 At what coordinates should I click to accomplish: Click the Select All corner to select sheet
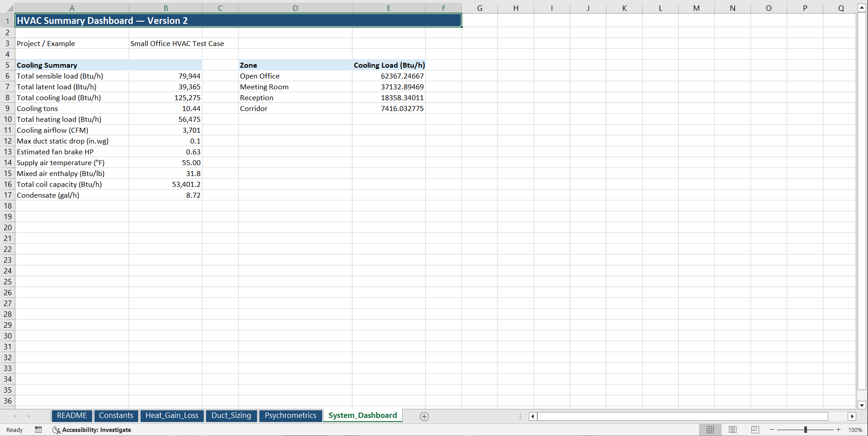(x=9, y=8)
